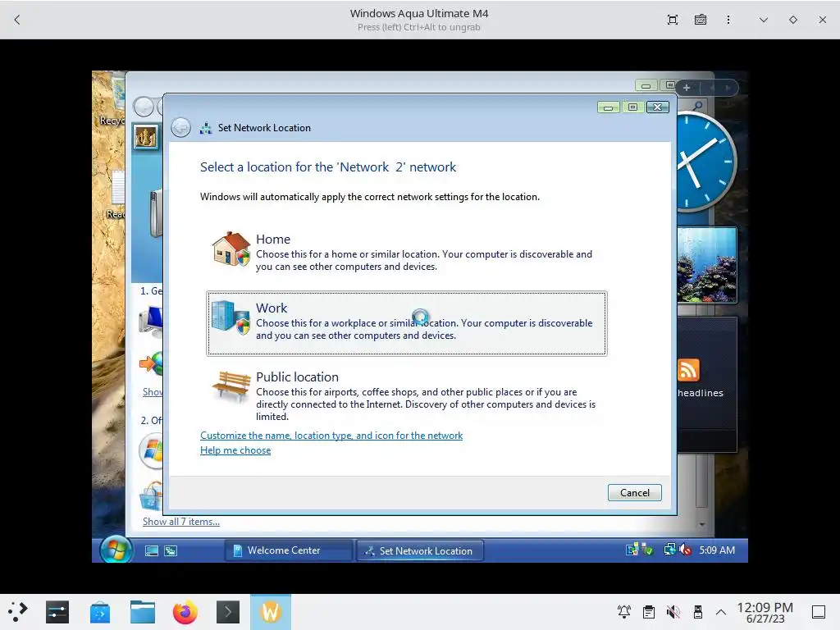Open the KDE application launcher

coord(18,612)
